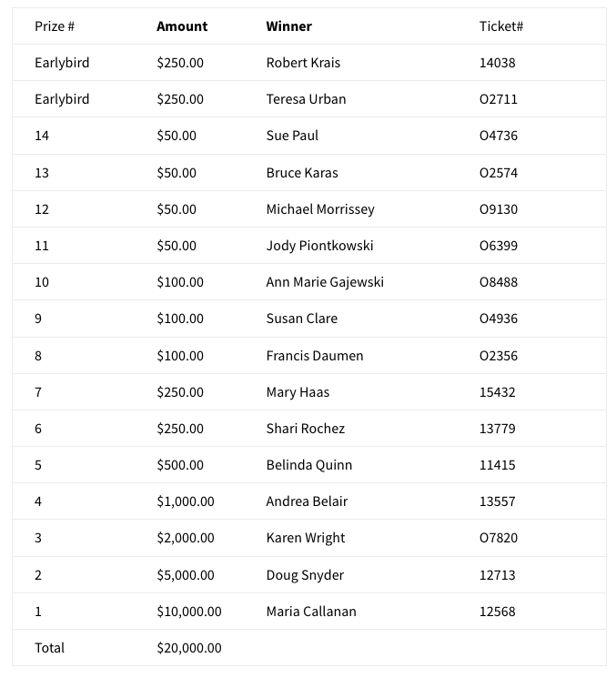The image size is (616, 678).
Task: Click on Michael Morrissey's name
Action: [319, 209]
